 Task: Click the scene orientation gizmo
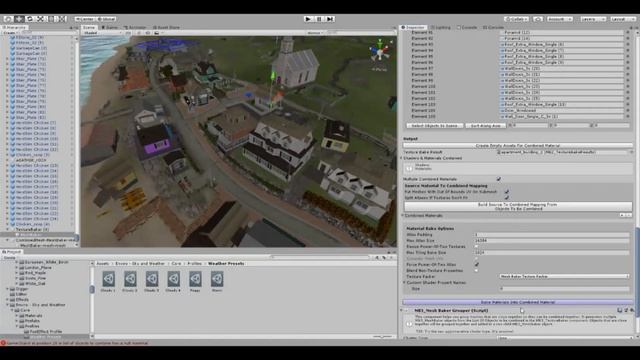[x=380, y=51]
